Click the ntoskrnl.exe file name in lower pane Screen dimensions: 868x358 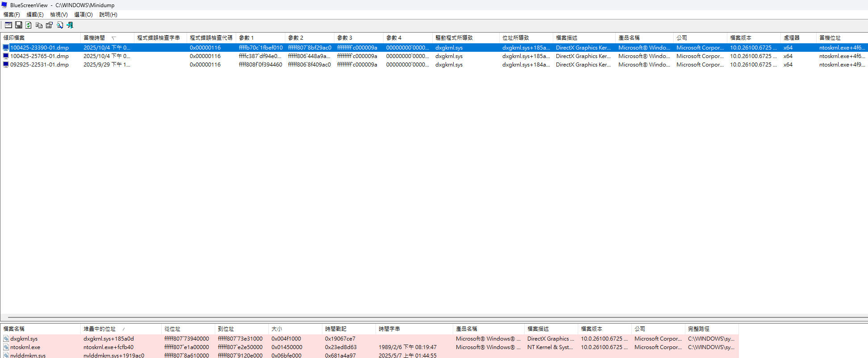click(25, 347)
